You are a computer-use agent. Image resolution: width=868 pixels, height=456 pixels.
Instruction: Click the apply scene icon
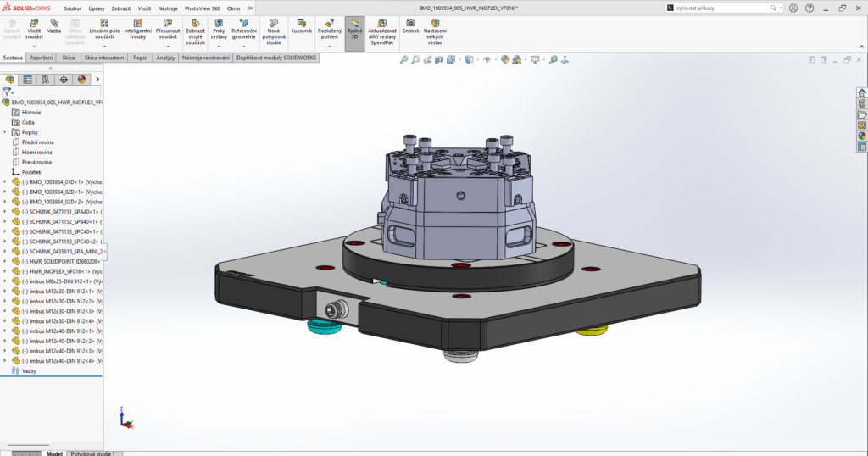click(x=516, y=60)
